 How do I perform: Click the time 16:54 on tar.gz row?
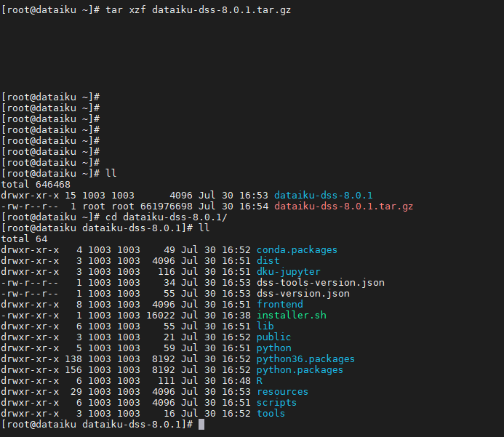coord(254,207)
